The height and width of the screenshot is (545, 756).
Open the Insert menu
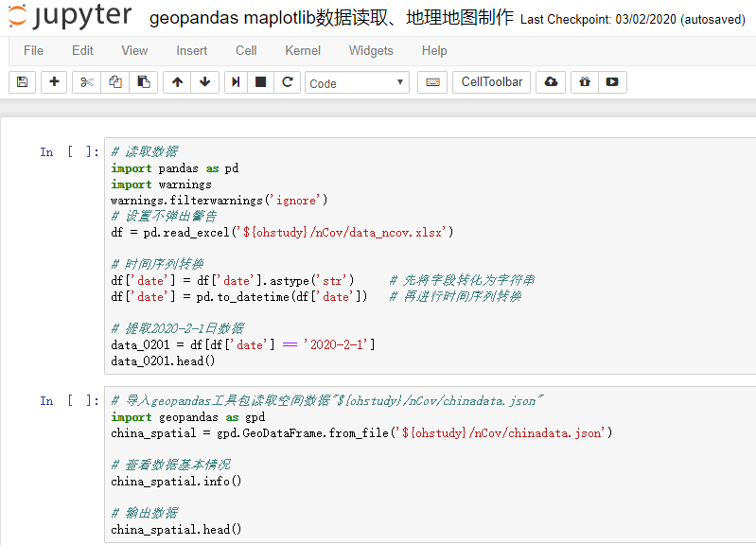[x=191, y=51]
